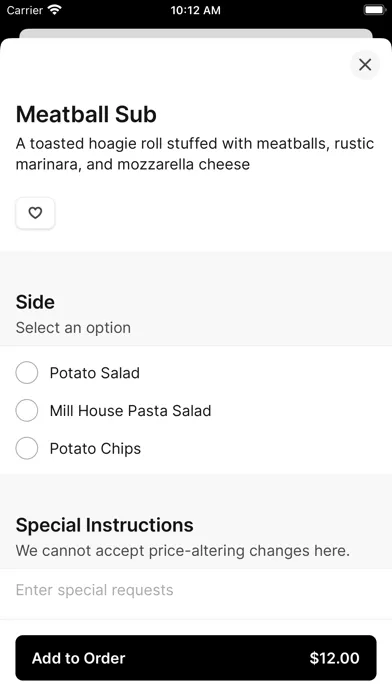Tap the Meatball Sub title
This screenshot has width=392, height=696.
click(86, 115)
